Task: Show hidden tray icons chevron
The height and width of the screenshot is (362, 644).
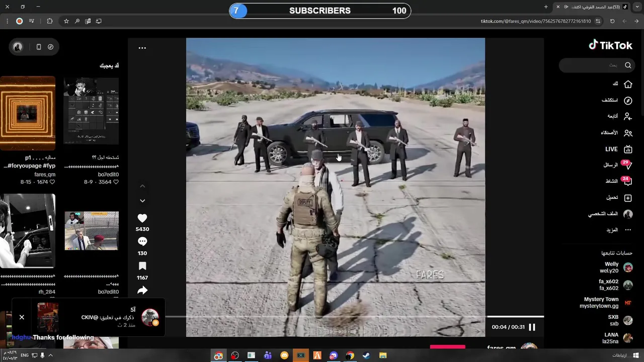Action: [x=50, y=355]
